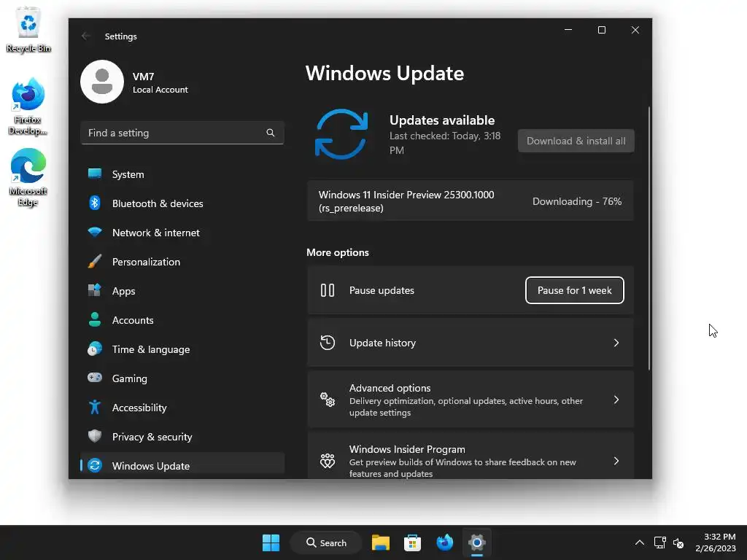Click the VM7 profile avatar

[102, 82]
